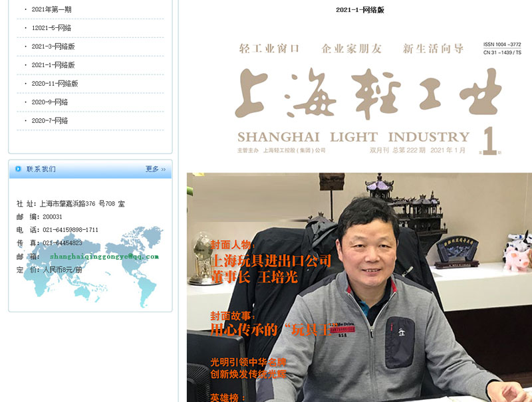The height and width of the screenshot is (402, 532).
Task: Click the ISSN 1004-3772 text
Action: pos(502,45)
